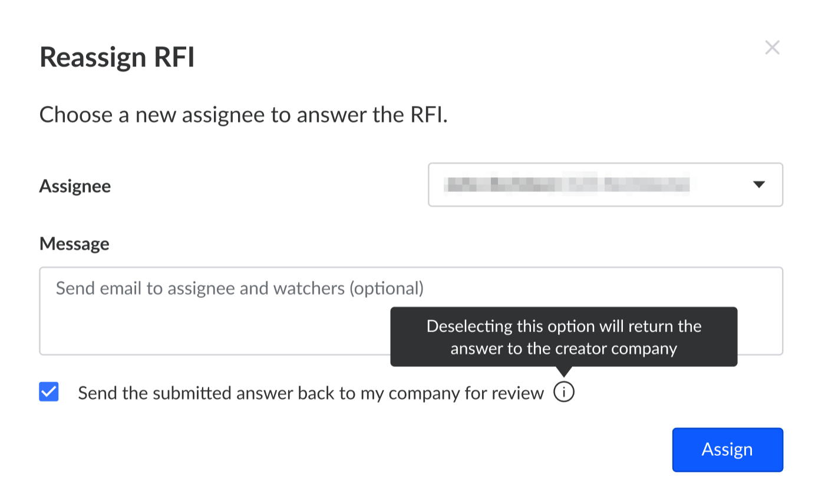
Task: Click the review checkbox label text
Action: pos(311,392)
